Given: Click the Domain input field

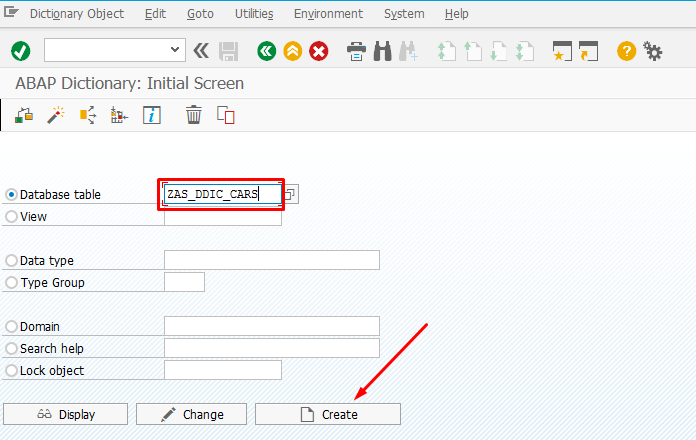Looking at the screenshot, I should tap(272, 326).
